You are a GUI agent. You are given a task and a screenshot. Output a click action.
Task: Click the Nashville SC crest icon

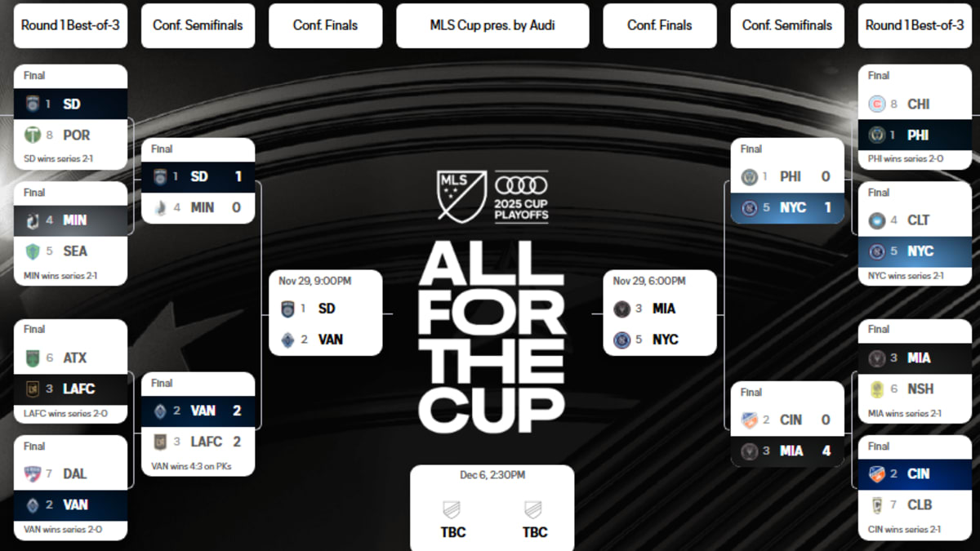[x=876, y=389]
